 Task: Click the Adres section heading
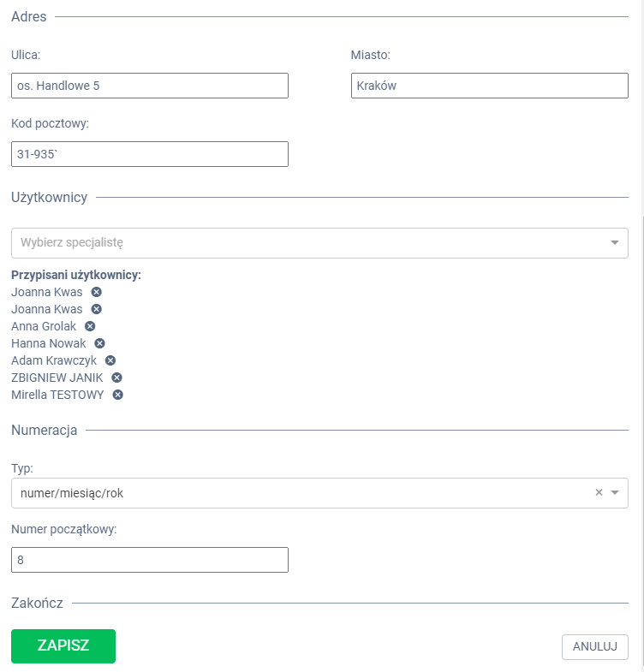[29, 17]
